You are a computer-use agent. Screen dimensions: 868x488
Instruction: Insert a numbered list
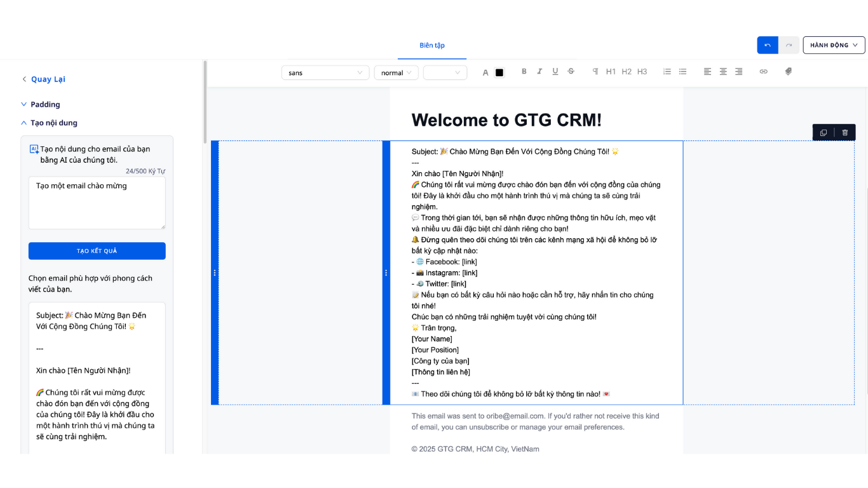coord(667,72)
